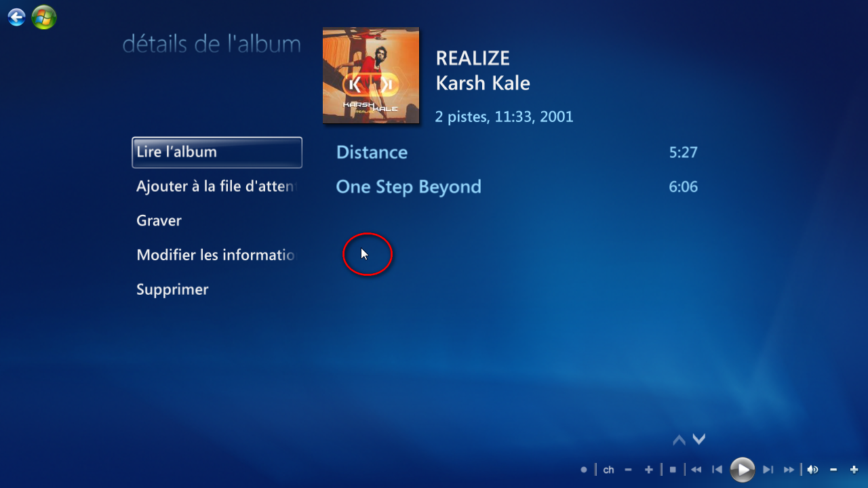Mute sound with the speaker icon

click(x=812, y=470)
